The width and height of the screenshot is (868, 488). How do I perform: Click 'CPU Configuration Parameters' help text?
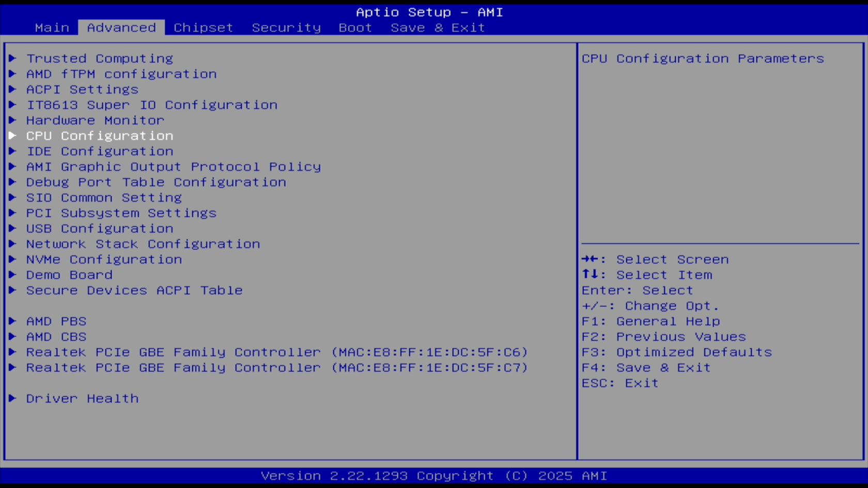703,58
